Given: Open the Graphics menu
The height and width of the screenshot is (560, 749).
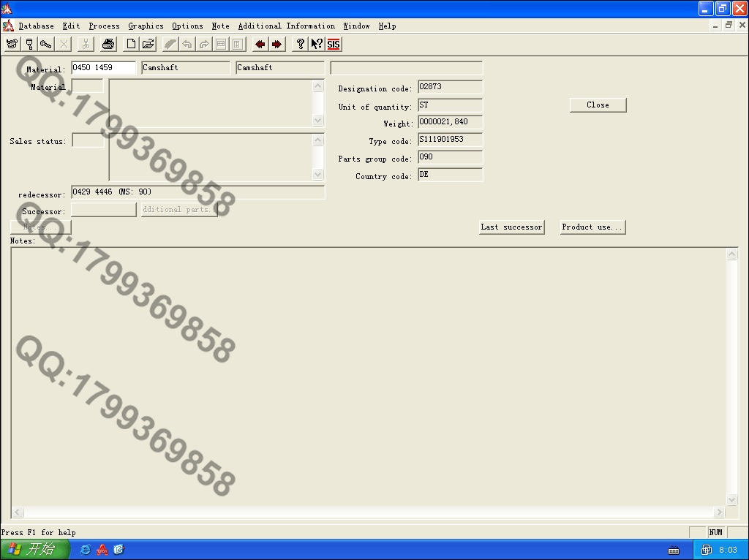Looking at the screenshot, I should (146, 26).
